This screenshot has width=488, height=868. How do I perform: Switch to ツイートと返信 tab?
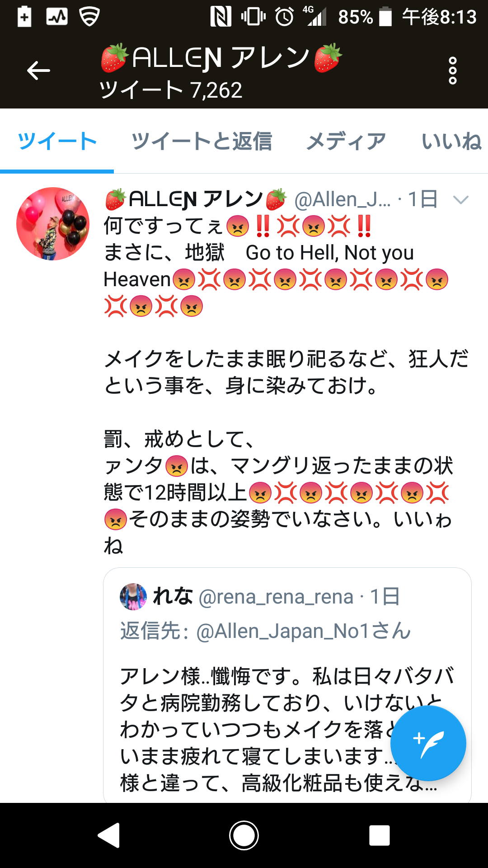point(202,141)
